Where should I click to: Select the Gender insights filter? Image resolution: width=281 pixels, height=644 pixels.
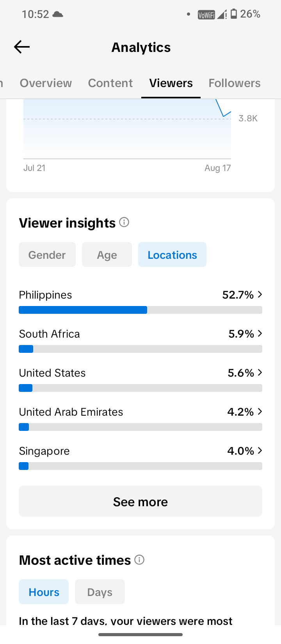tap(47, 254)
